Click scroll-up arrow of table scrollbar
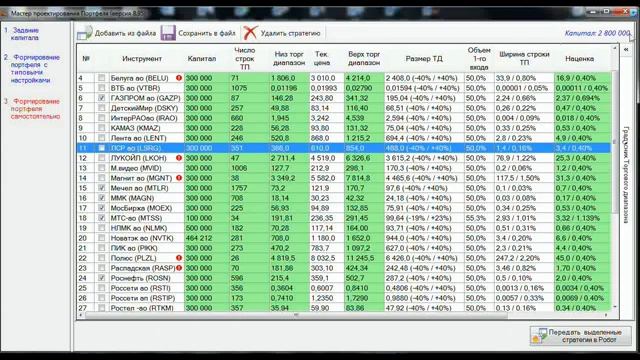640x360 pixels. point(615,49)
